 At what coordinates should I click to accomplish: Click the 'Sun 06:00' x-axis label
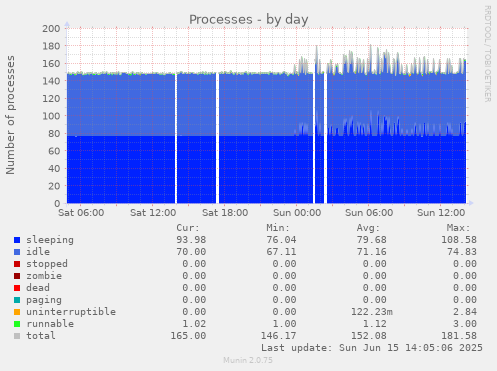pyautogui.click(x=369, y=213)
